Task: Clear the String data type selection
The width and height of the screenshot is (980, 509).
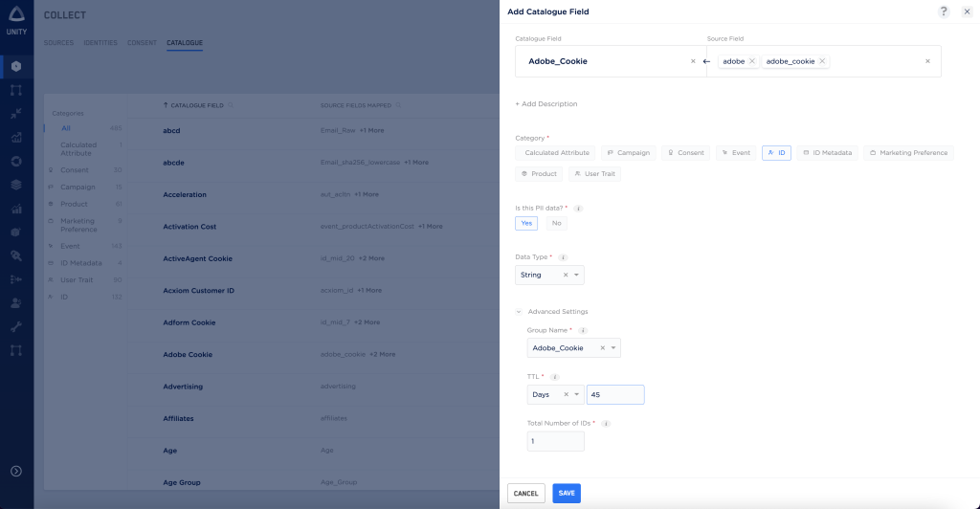Action: [x=565, y=275]
